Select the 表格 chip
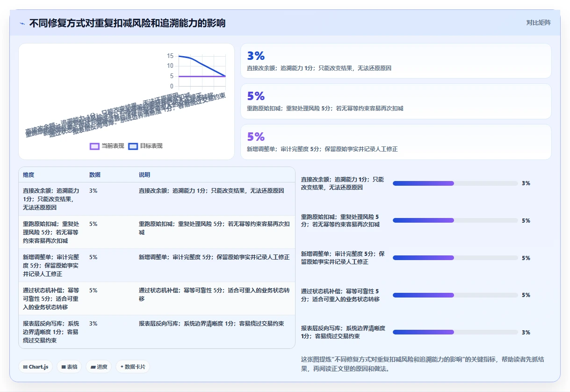 69,367
